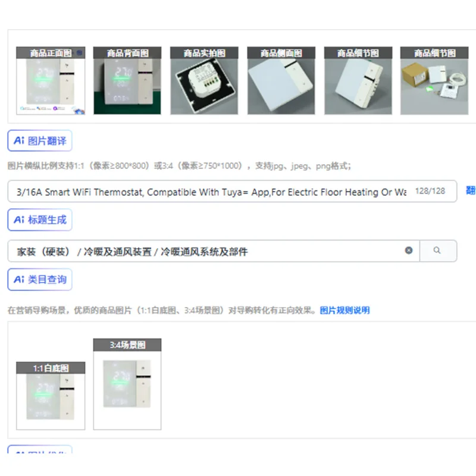The image size is (476, 476).
Task: Clear the category field with X icon
Action: 409,250
